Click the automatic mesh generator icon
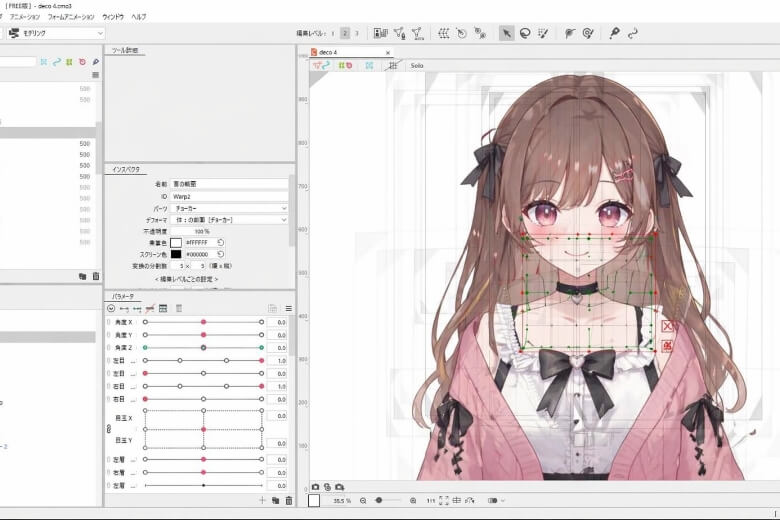 [x=418, y=33]
